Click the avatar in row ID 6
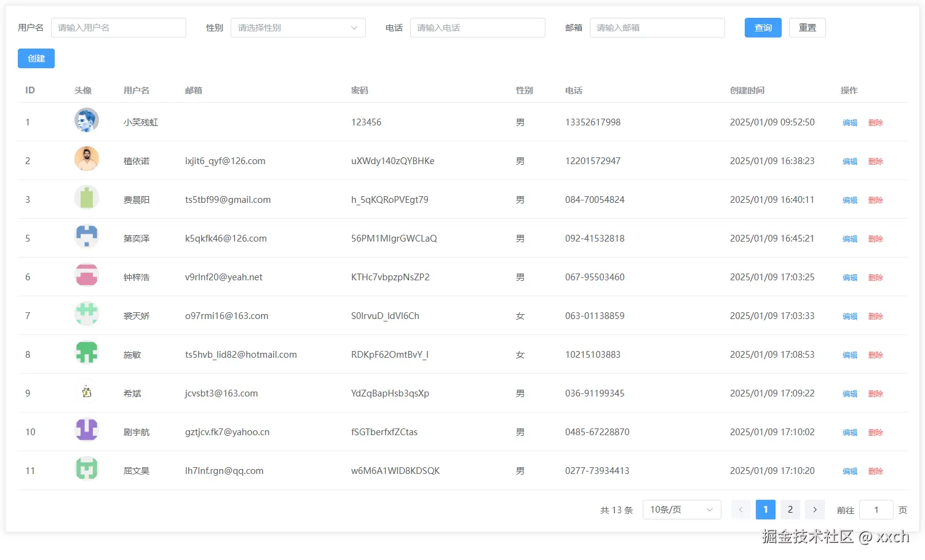The height and width of the screenshot is (560, 925). pyautogui.click(x=87, y=275)
